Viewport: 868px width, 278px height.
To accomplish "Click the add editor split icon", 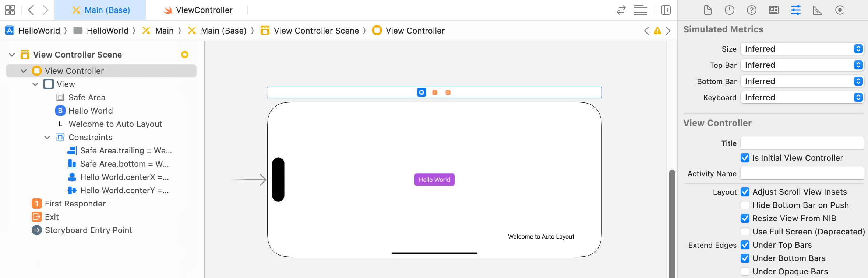I will pos(666,10).
